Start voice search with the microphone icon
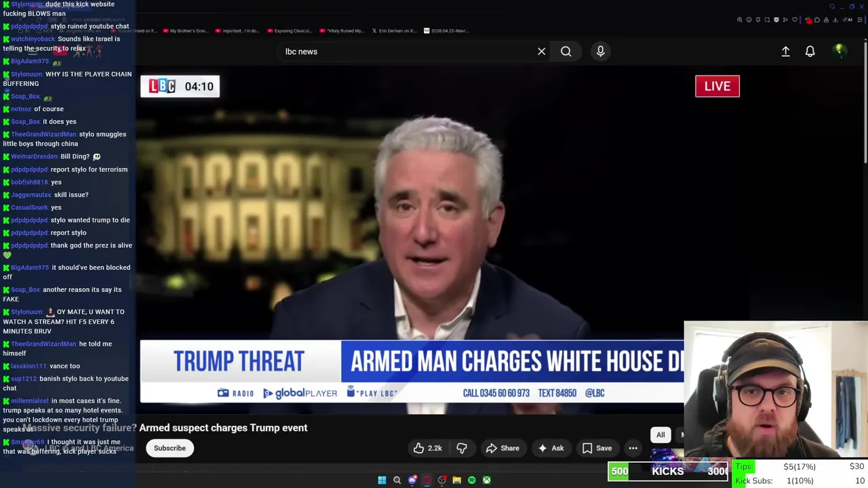This screenshot has height=488, width=868. coord(600,52)
